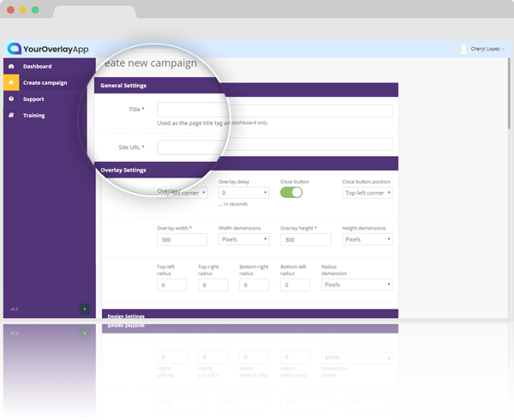Expand the Radius dimension dropdown
This screenshot has height=420, width=514.
356,285
